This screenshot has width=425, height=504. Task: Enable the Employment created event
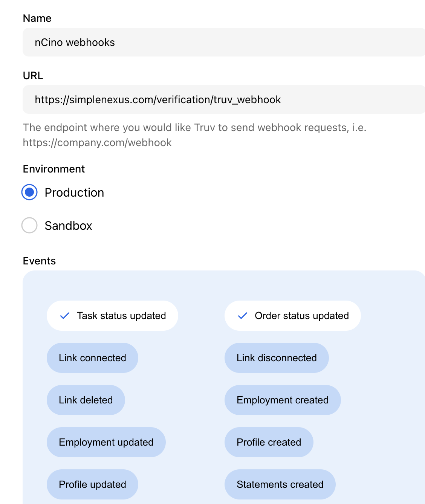pyautogui.click(x=283, y=400)
